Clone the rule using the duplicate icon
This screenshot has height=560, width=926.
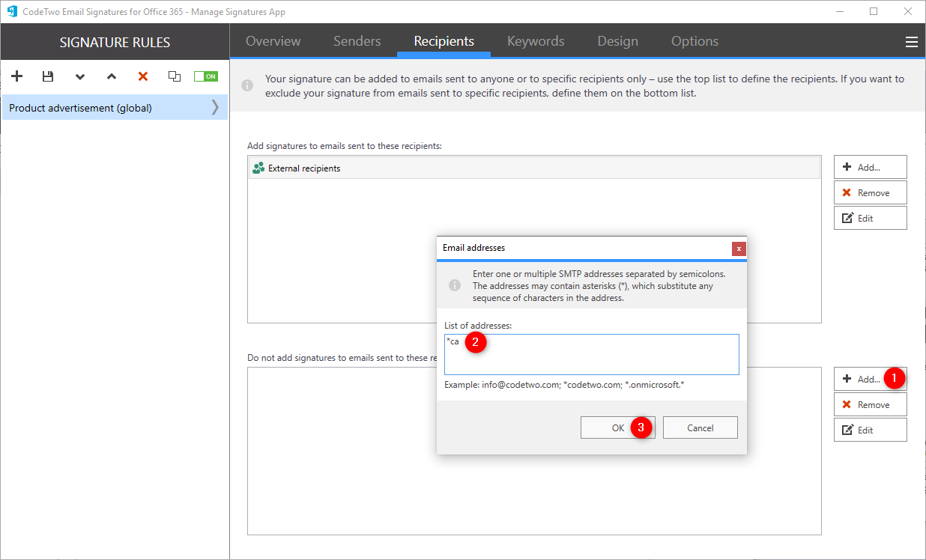point(174,76)
